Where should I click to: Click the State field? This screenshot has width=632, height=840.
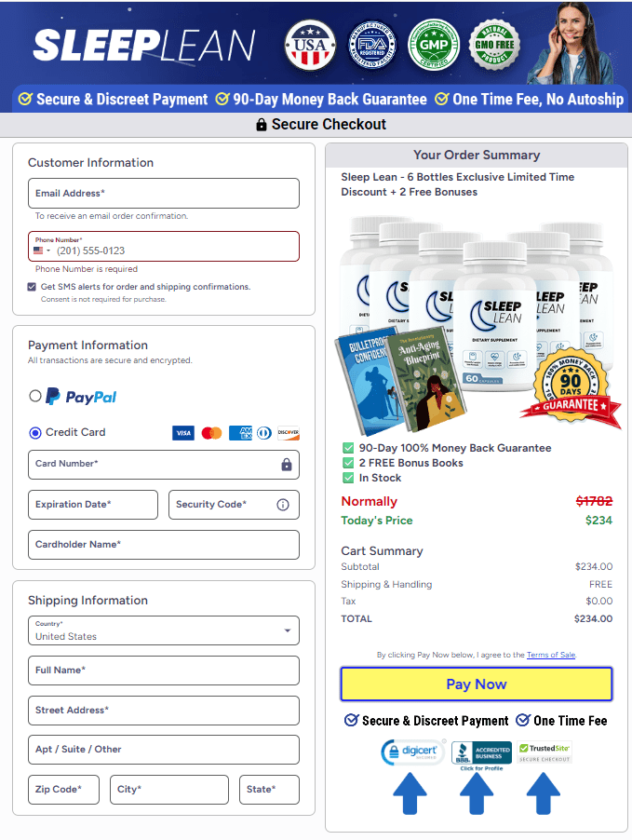pyautogui.click(x=269, y=790)
